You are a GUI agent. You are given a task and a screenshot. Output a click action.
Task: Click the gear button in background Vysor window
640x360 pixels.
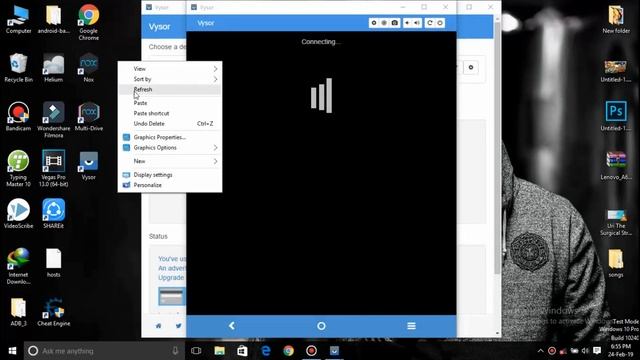(471, 67)
